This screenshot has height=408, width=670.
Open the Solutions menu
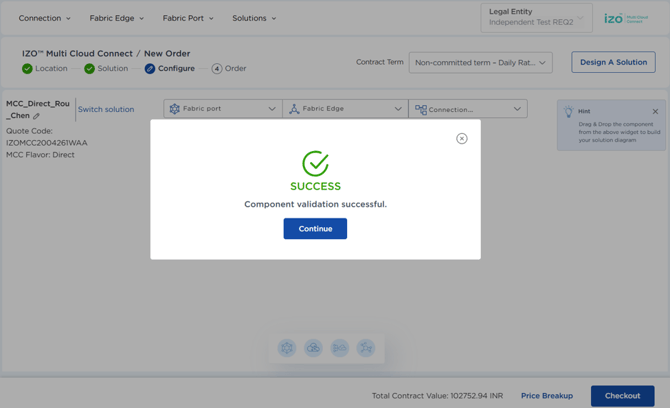[254, 18]
